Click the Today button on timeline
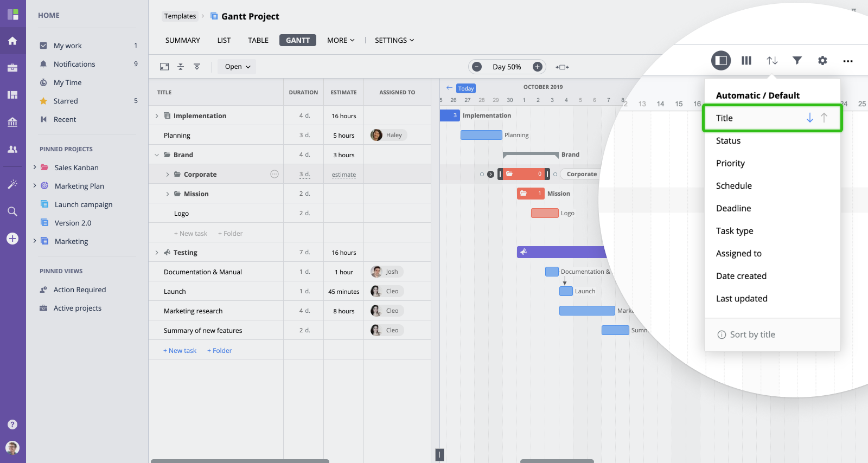The height and width of the screenshot is (463, 868). pyautogui.click(x=466, y=88)
